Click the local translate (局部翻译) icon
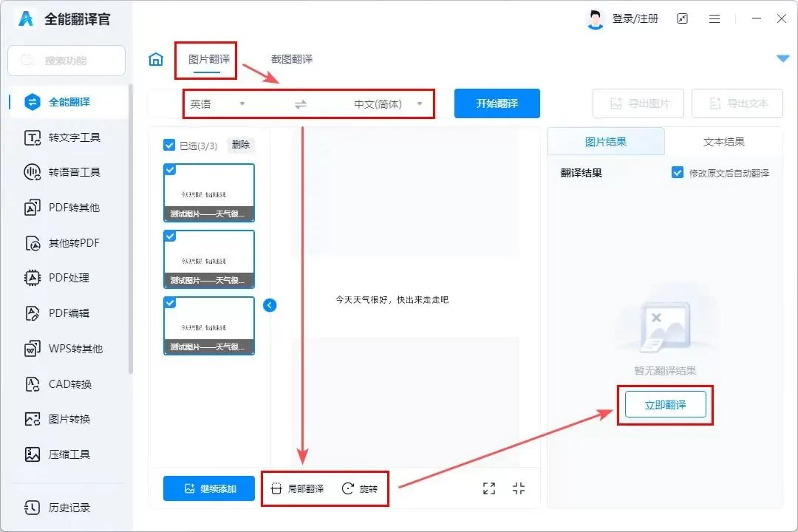Viewport: 798px width, 532px height. point(276,488)
